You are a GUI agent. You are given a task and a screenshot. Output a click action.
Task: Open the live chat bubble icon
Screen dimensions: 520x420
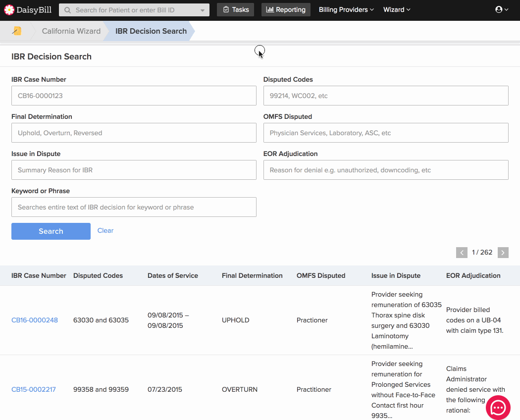pyautogui.click(x=498, y=408)
